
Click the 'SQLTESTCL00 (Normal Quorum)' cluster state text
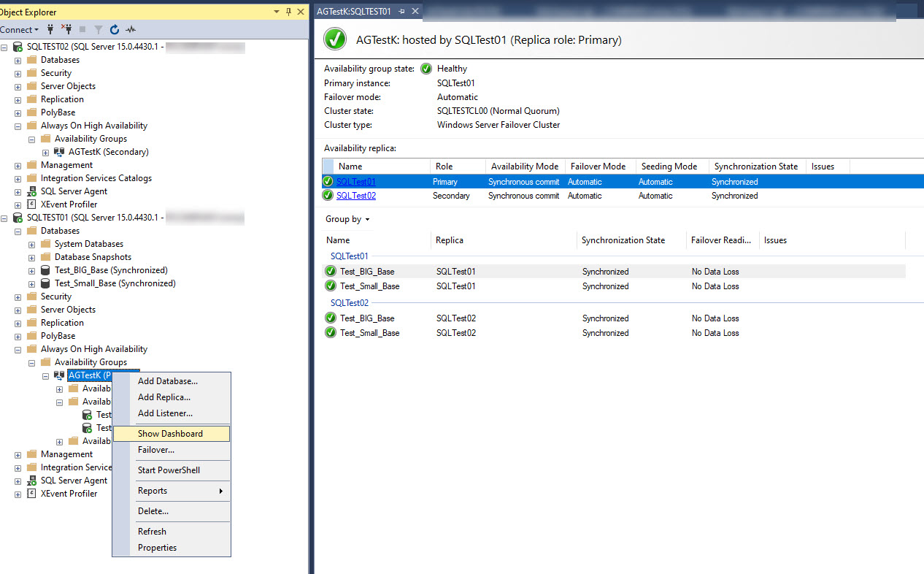point(498,111)
